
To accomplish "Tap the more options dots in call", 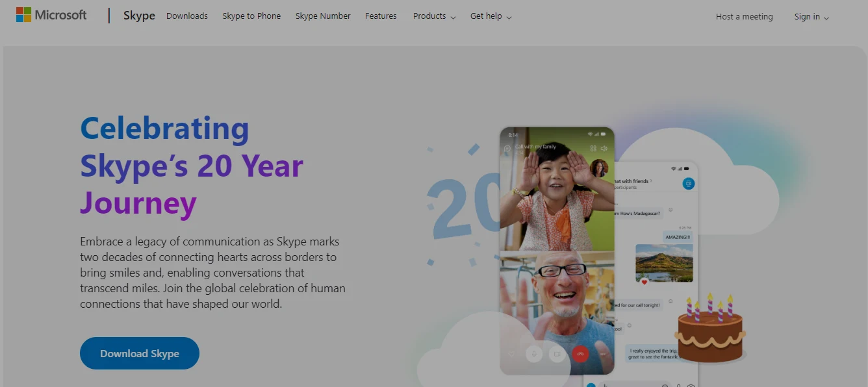I will (x=603, y=354).
